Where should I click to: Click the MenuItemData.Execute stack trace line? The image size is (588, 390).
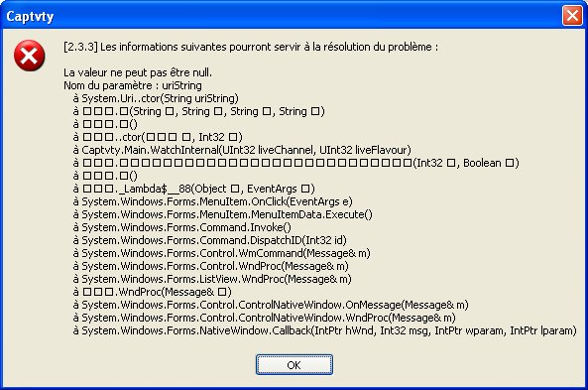pyautogui.click(x=223, y=214)
